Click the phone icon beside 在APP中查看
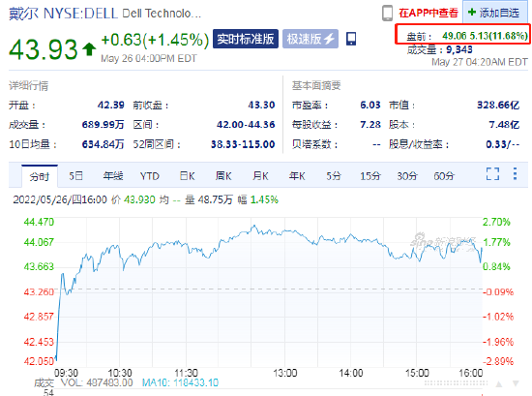532x396 pixels. click(x=387, y=14)
